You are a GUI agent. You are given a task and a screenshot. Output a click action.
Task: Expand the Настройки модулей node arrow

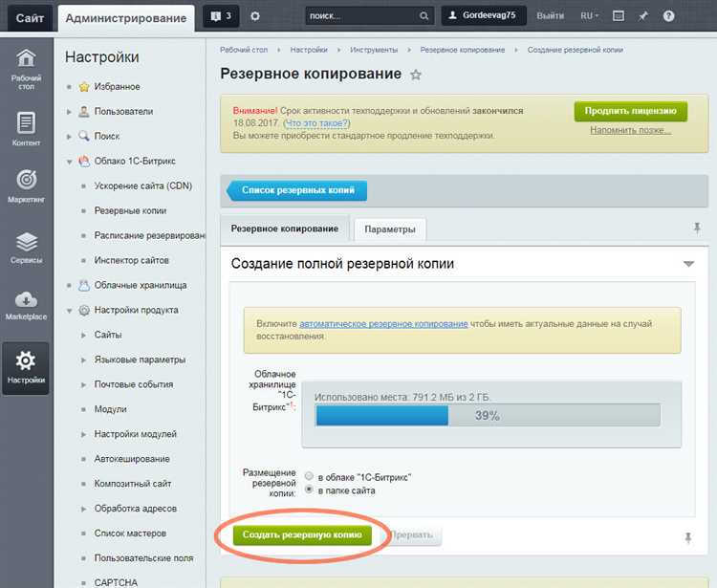[83, 434]
